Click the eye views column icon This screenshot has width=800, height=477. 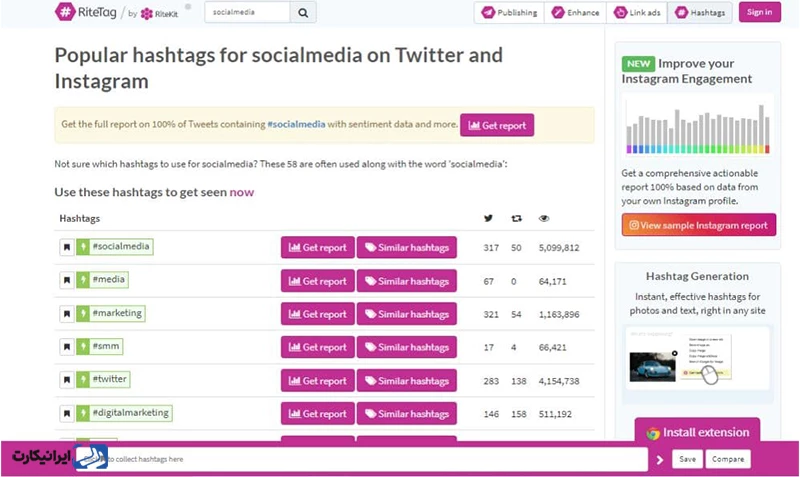click(544, 218)
